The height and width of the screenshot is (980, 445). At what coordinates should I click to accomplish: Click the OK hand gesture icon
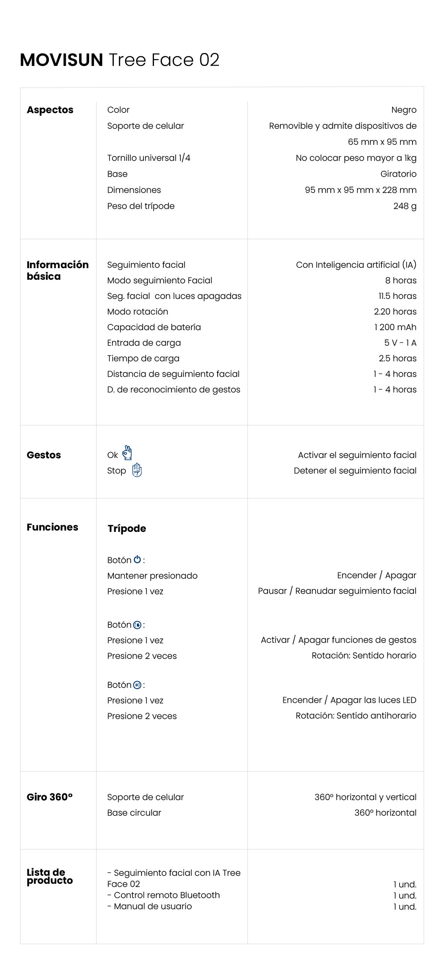click(x=127, y=453)
